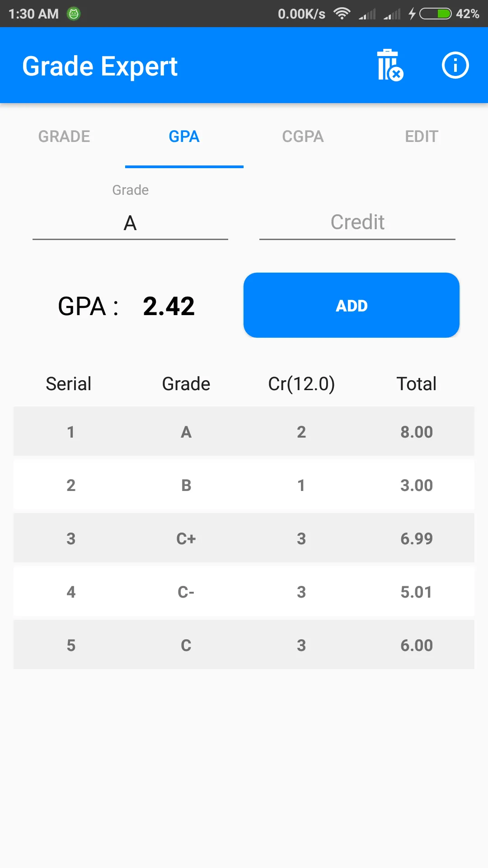Open the CGPA tab
Image resolution: width=488 pixels, height=868 pixels.
point(303,137)
